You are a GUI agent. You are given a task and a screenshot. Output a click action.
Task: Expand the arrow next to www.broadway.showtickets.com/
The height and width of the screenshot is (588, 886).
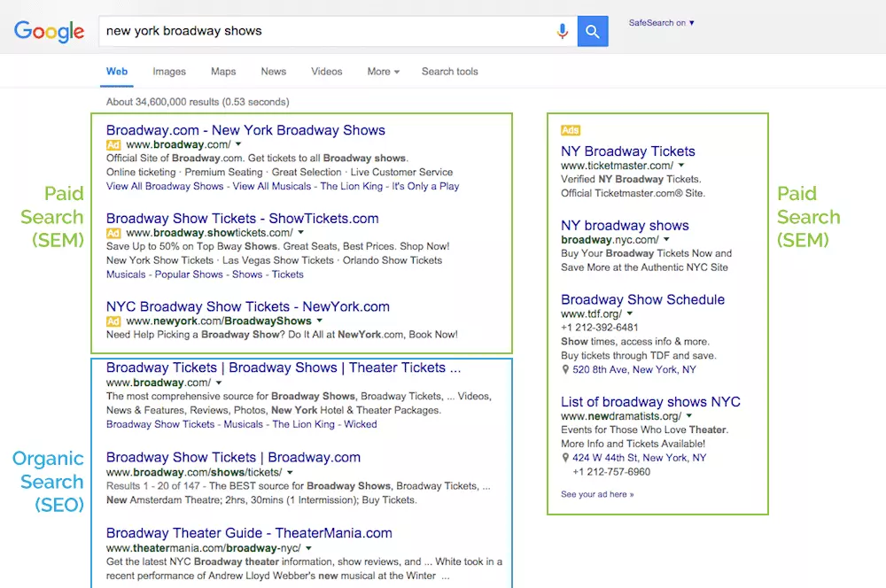300,233
